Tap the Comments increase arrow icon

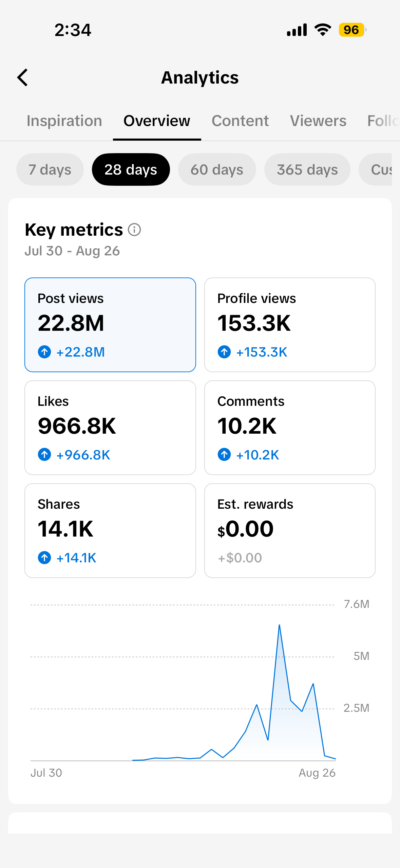224,454
